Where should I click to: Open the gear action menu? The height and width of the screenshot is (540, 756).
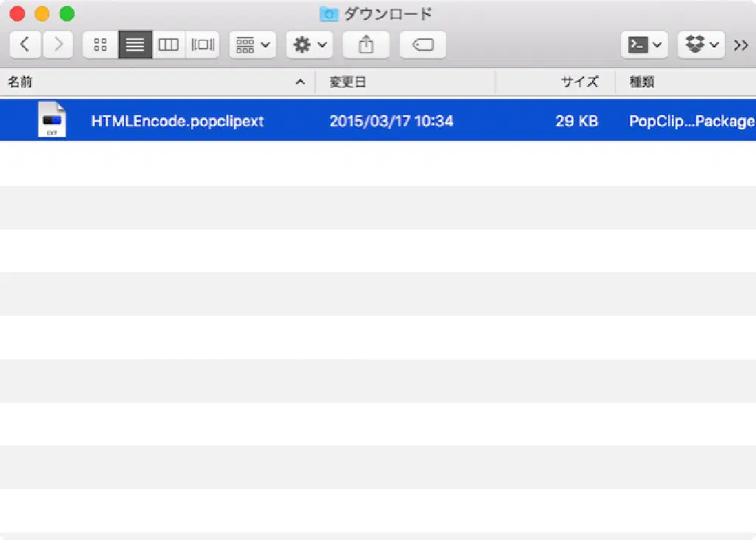click(309, 45)
